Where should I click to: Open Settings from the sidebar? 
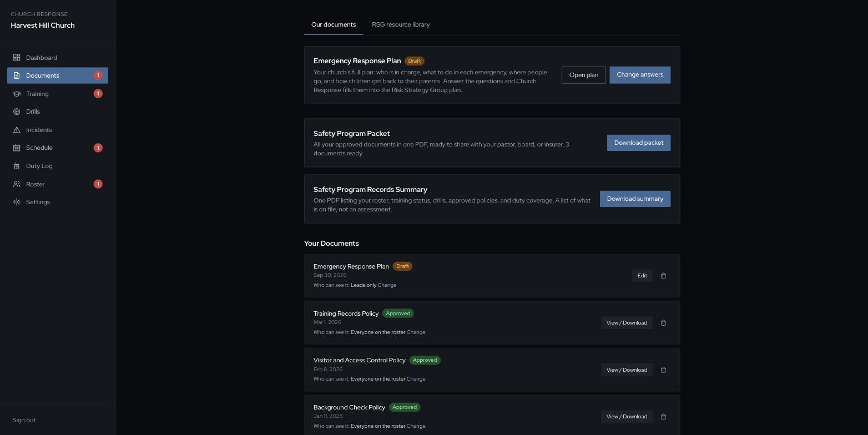pos(58,202)
